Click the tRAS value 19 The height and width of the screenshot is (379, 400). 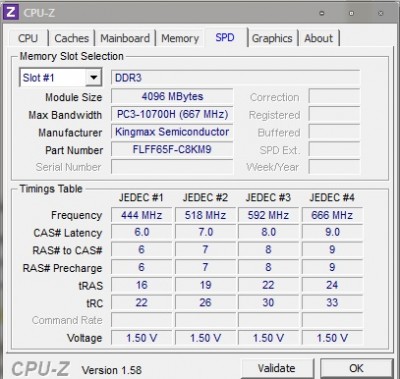205,285
